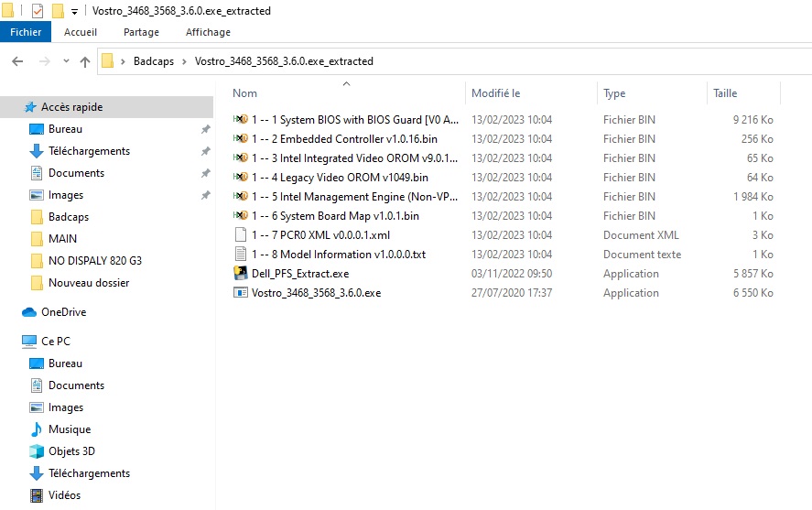Click the Vidéos film strip icon
Viewport: 812px width, 510px height.
(x=37, y=495)
